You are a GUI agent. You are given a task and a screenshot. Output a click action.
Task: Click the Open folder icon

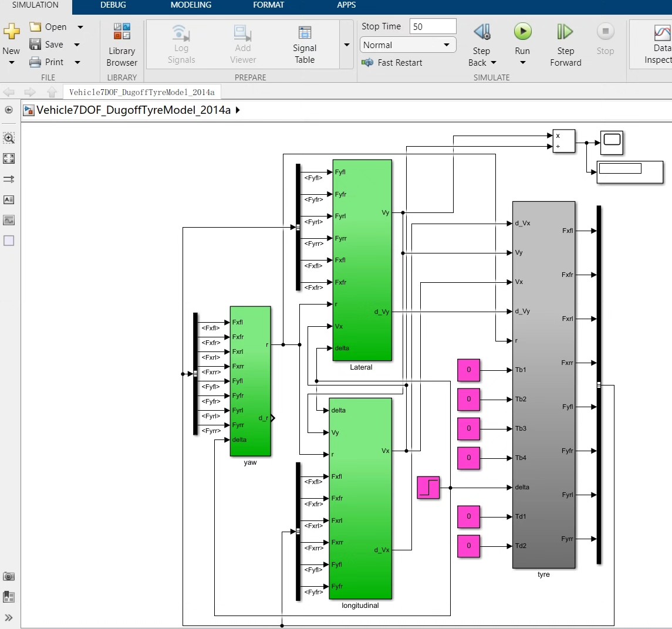tap(35, 26)
